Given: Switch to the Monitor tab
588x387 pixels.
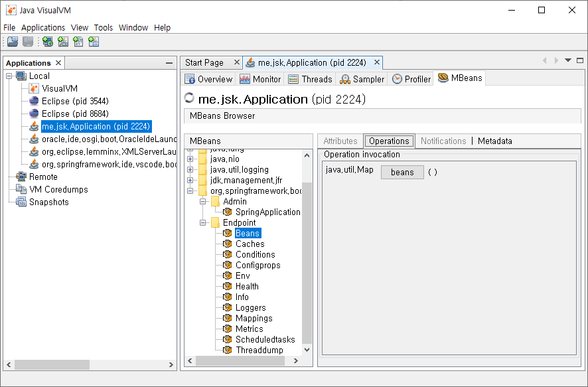Looking at the screenshot, I should click(260, 79).
